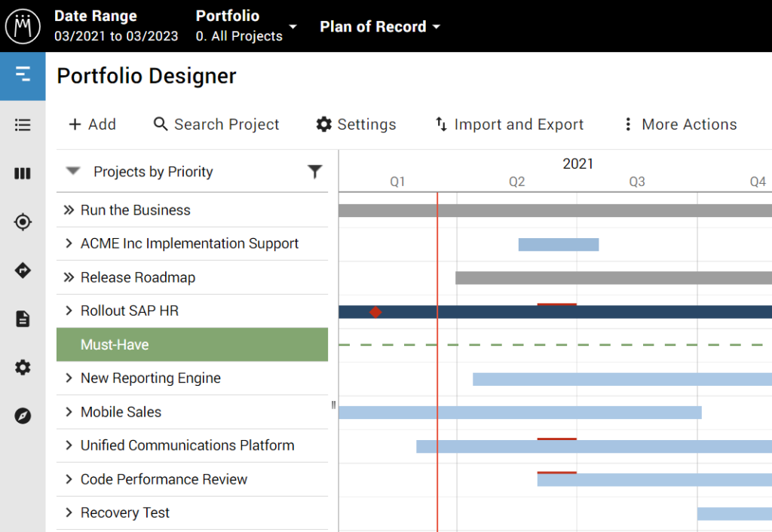Open the list view sidebar icon

[x=23, y=125]
